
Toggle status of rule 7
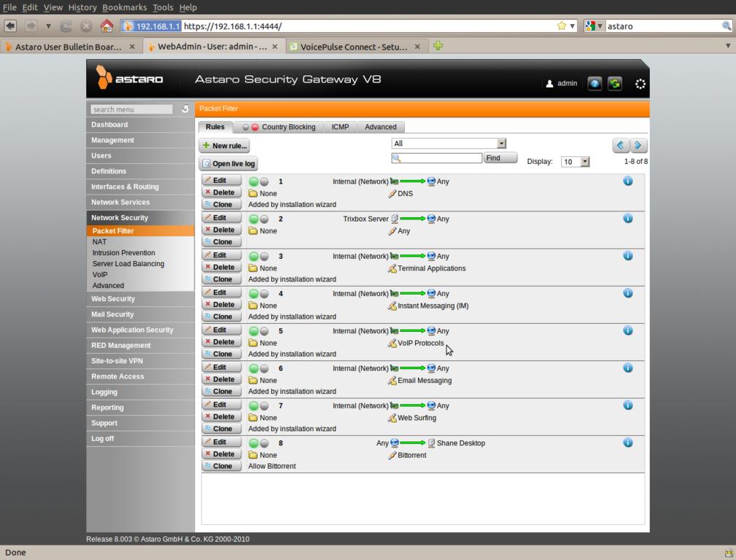pos(259,405)
